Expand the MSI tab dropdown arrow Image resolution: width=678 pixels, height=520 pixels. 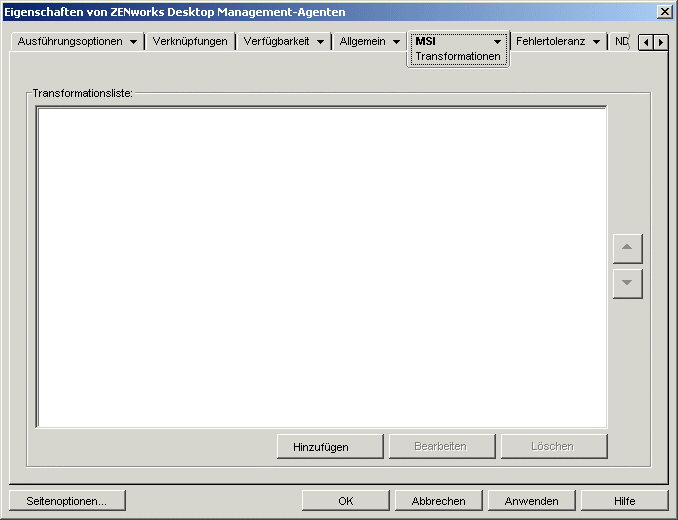[497, 42]
